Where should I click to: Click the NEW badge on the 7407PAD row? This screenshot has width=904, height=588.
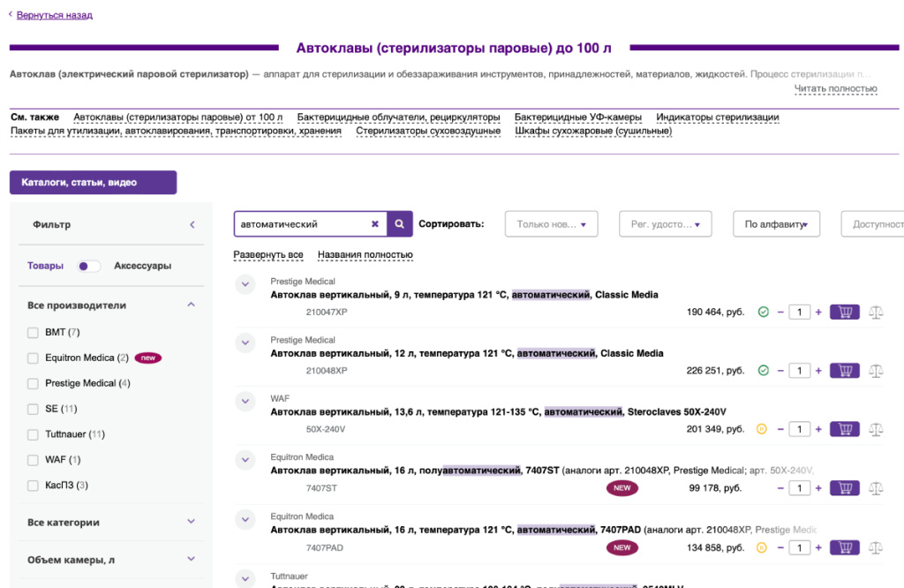point(622,547)
